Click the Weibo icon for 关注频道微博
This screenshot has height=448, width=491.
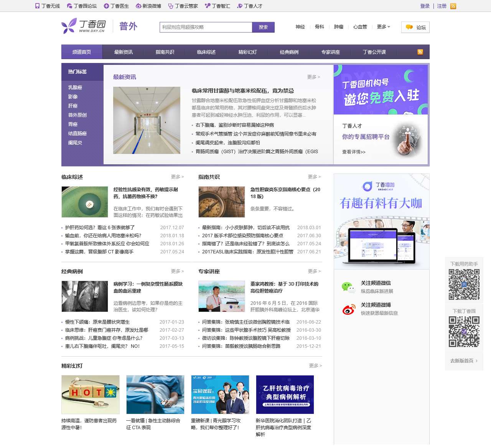[x=348, y=309]
